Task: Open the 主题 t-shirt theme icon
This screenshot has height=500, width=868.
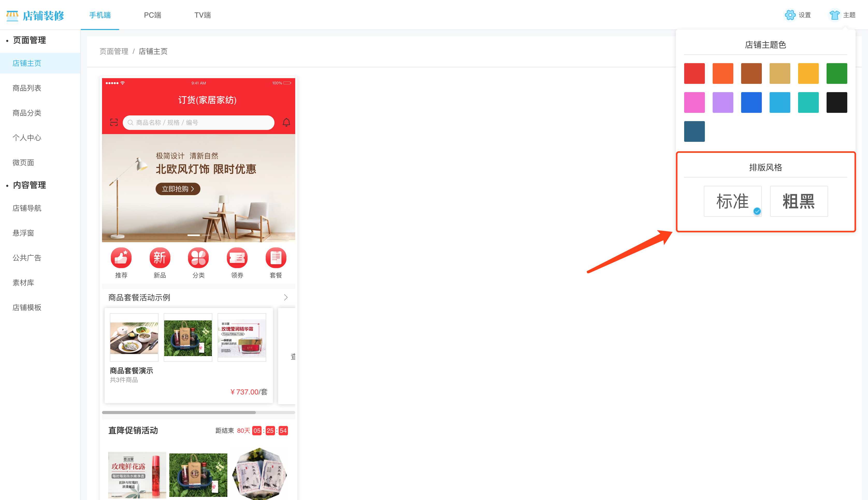Action: pos(834,15)
